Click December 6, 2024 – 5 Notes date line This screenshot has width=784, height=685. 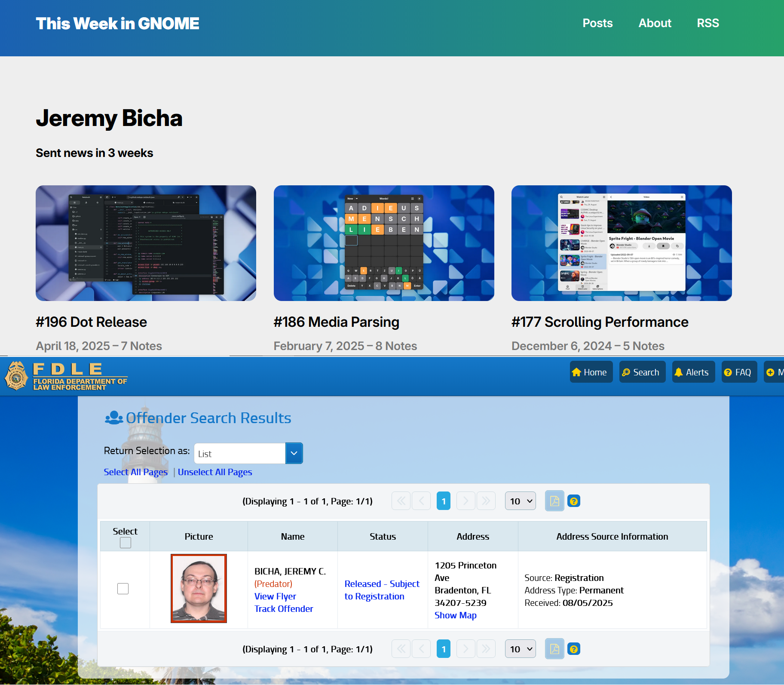point(588,346)
